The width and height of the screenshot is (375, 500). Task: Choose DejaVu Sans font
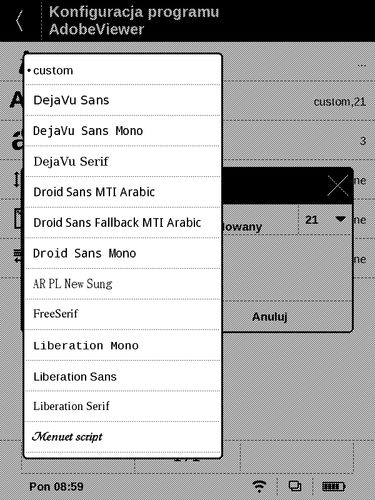(x=123, y=100)
